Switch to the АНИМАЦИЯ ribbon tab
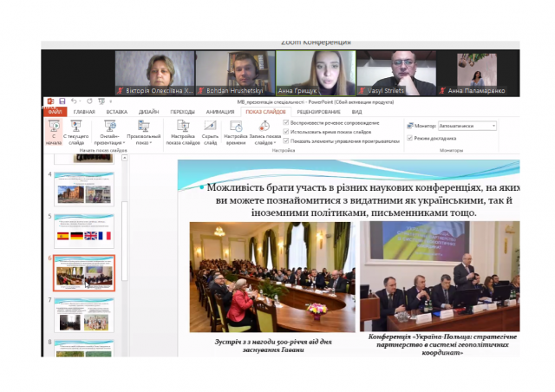The image size is (555, 392). [220, 112]
